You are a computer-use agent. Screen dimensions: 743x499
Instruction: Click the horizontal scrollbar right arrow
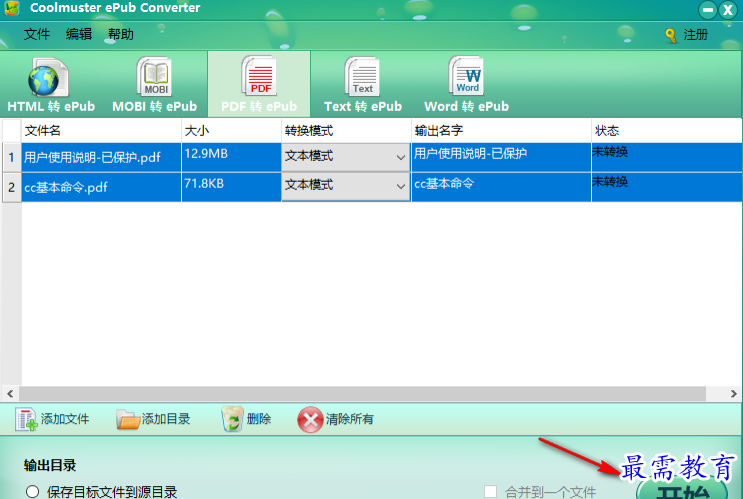click(x=734, y=393)
